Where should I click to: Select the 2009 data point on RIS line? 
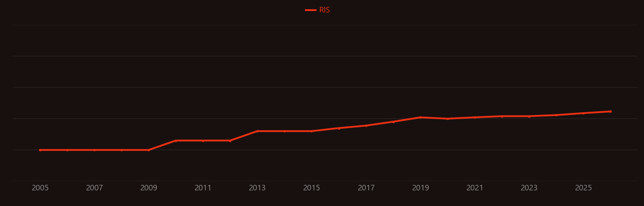(149, 150)
